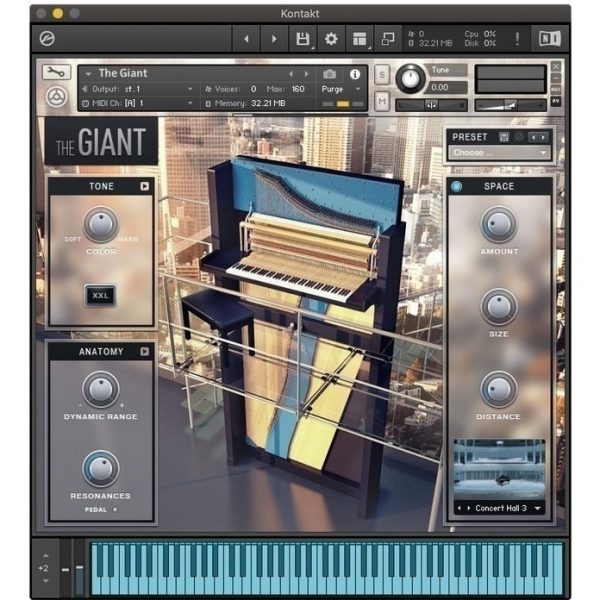
Task: Click the NI logo in top right
Action: click(550, 39)
